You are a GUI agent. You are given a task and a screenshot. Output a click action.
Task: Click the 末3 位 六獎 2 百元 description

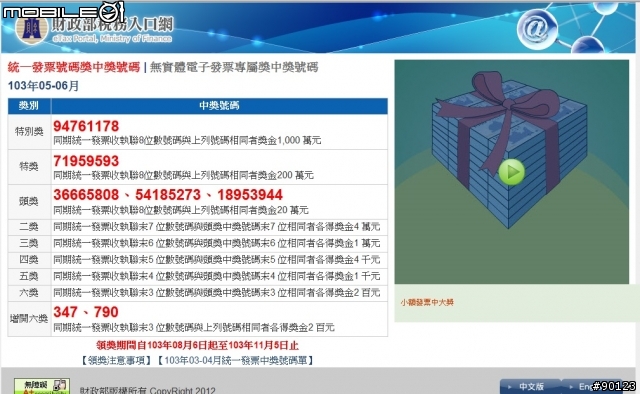click(x=217, y=293)
